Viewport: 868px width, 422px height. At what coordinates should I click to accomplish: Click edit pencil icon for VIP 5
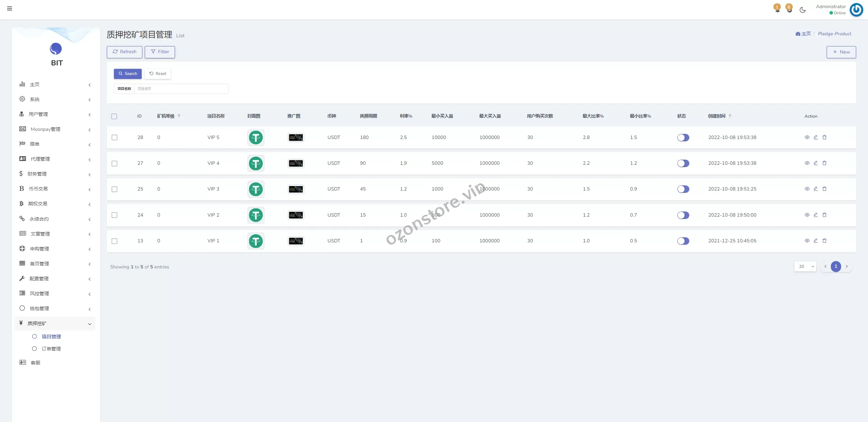click(815, 137)
